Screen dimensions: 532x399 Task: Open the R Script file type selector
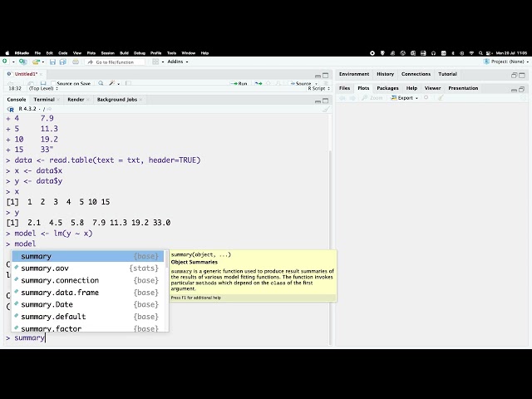(318, 89)
